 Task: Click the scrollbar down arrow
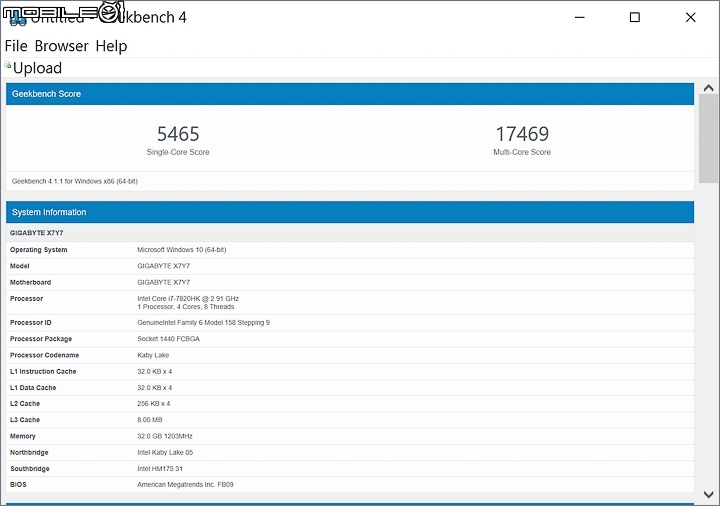tap(709, 495)
